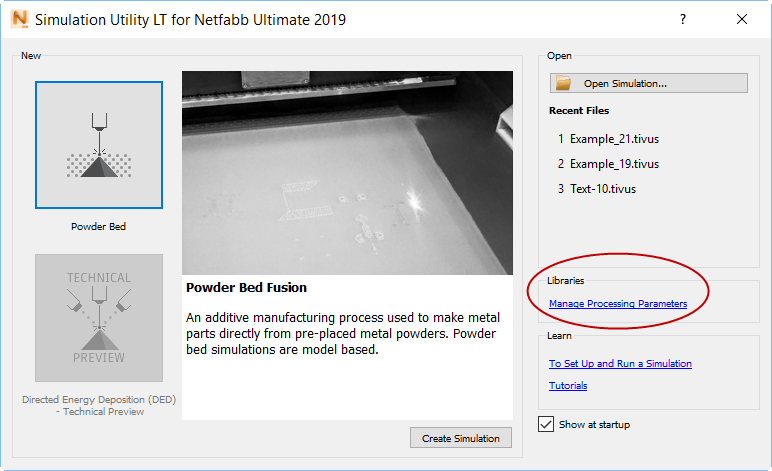Click the Open Simulation... button
772x471 pixels.
649,83
